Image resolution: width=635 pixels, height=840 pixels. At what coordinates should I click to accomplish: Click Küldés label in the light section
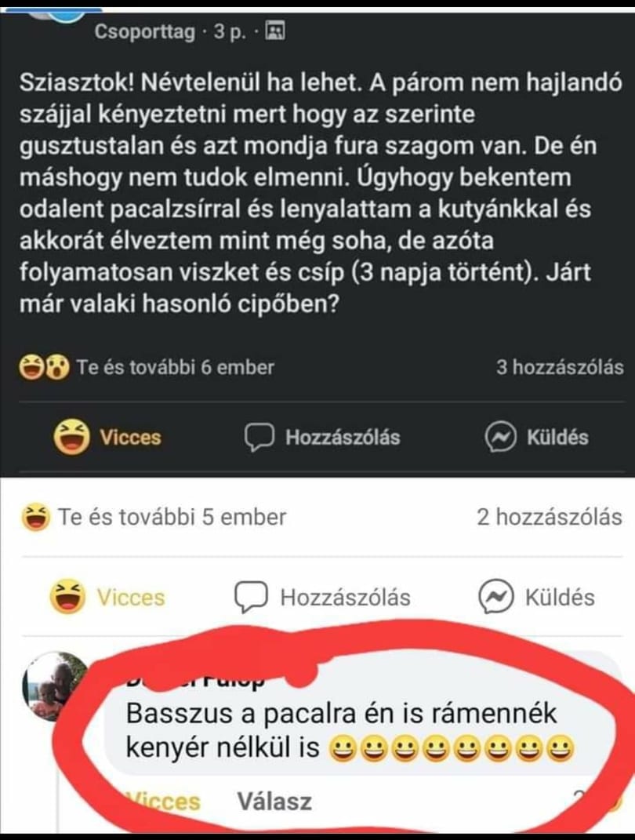(x=560, y=598)
